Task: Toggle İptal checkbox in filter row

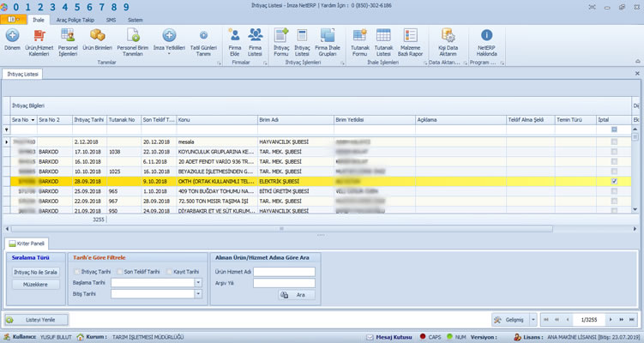Action: point(614,129)
